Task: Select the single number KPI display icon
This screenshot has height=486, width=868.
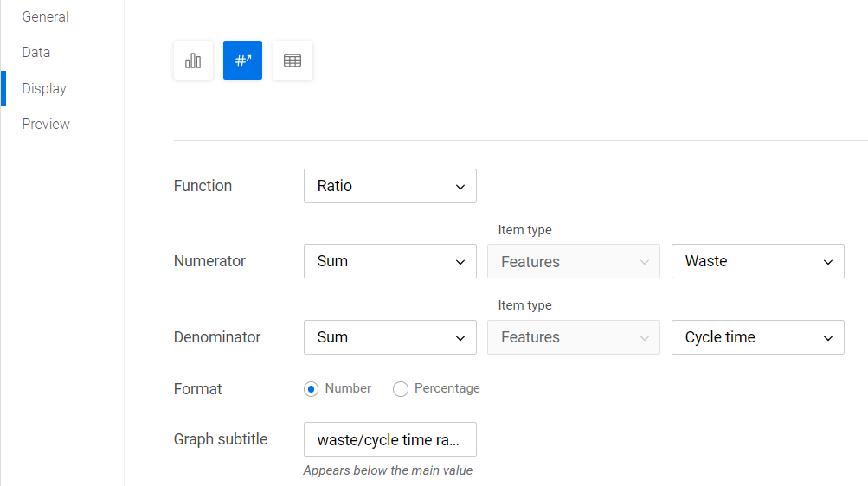Action: pos(242,61)
